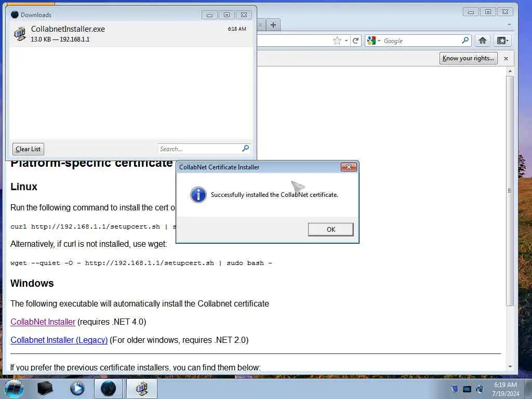Click the Successfully installed message text
This screenshot has width=532, height=399.
274,195
